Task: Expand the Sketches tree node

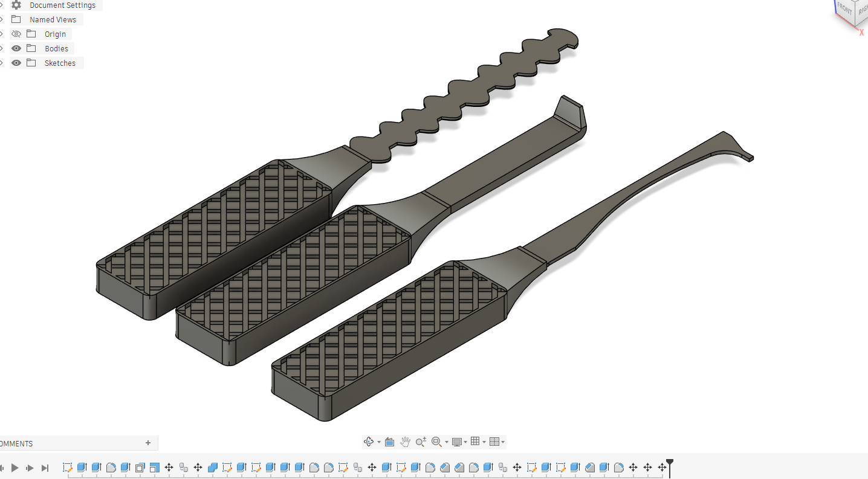Action: click(2, 63)
